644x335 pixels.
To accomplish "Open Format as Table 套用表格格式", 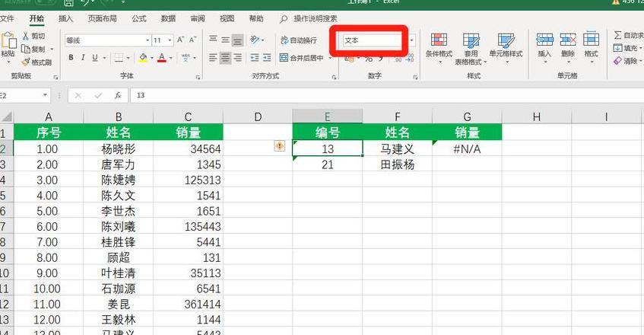I will coord(471,48).
